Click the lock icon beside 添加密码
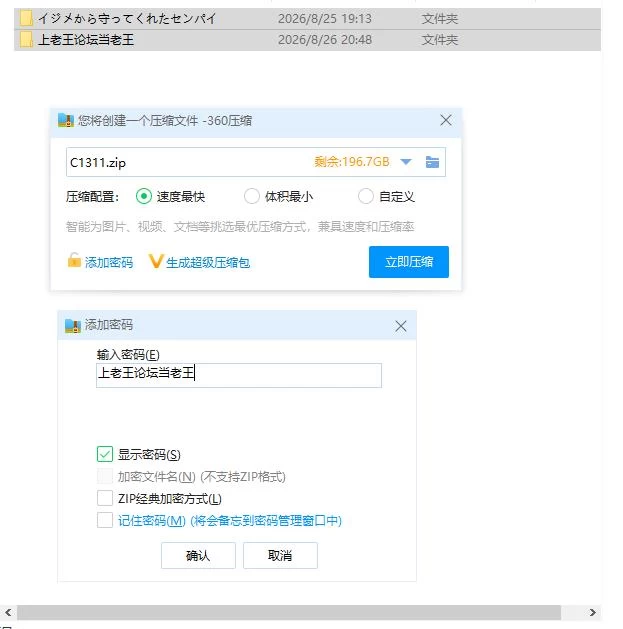Image resolution: width=623 pixels, height=629 pixels. click(x=74, y=260)
